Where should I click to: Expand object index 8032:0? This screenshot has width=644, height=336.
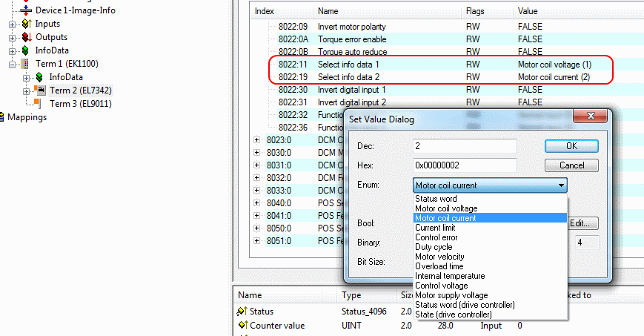(x=256, y=178)
